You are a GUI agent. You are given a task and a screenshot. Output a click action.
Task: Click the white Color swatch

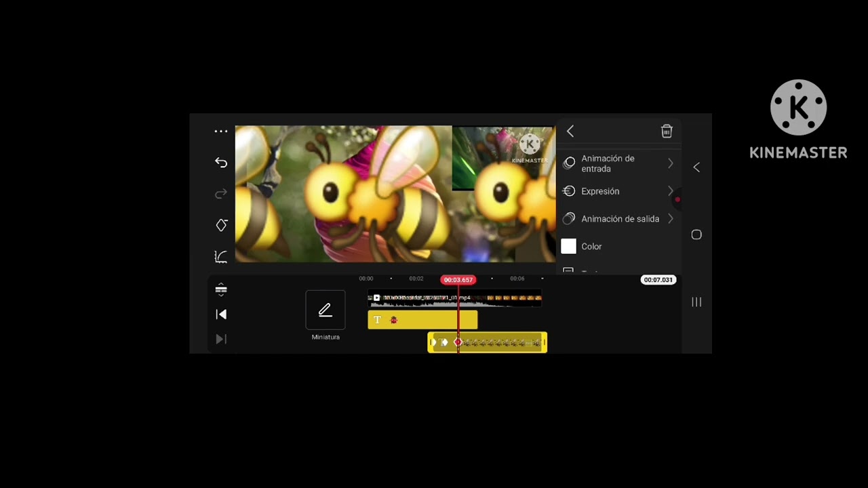[x=569, y=247]
